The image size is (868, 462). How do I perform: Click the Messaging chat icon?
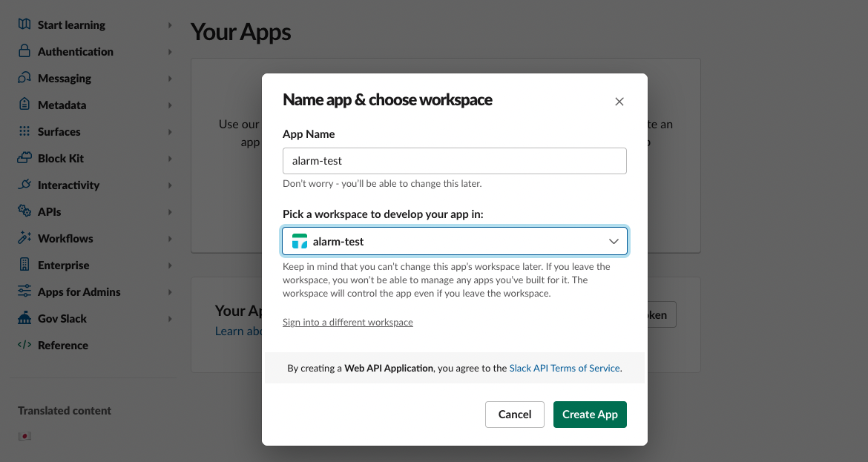click(24, 77)
